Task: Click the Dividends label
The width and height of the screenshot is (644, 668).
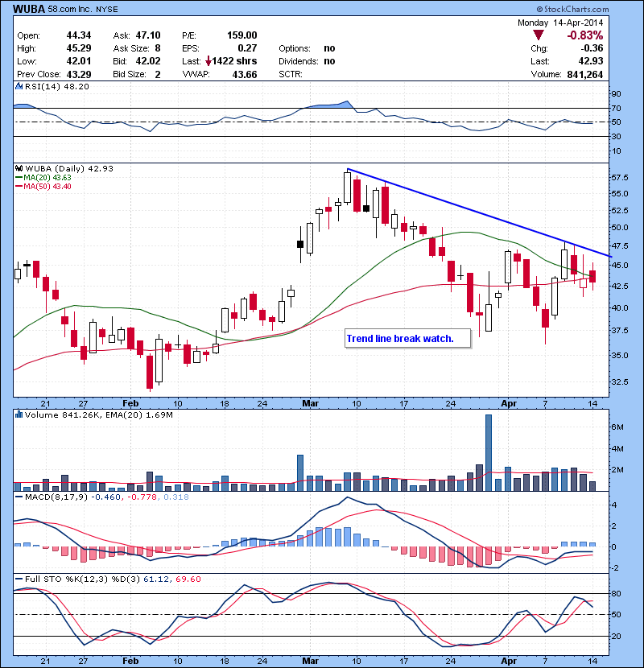Action: point(299,61)
